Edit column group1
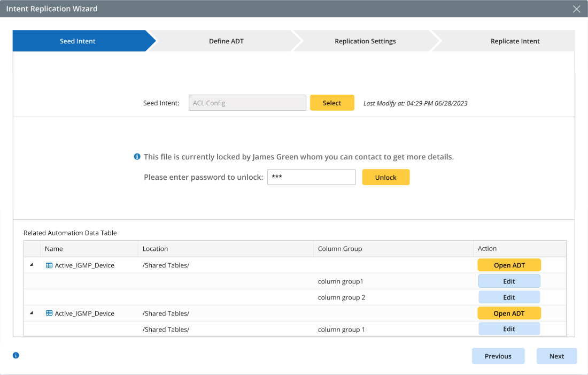The height and width of the screenshot is (375, 588). [x=509, y=281]
